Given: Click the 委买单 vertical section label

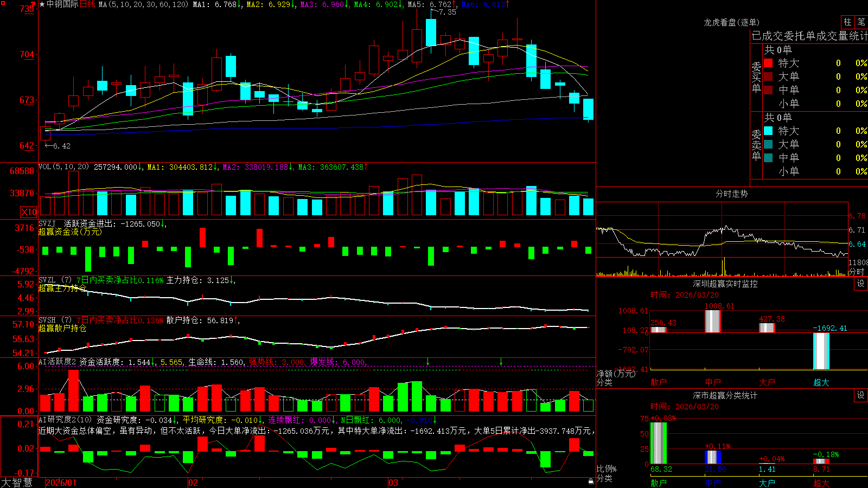Looking at the screenshot, I should [x=756, y=77].
